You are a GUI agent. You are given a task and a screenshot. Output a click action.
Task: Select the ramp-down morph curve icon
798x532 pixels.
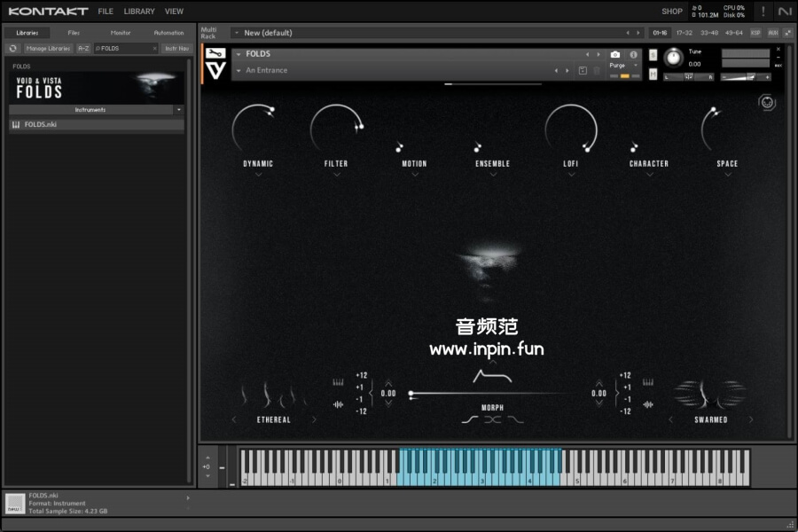coord(515,420)
